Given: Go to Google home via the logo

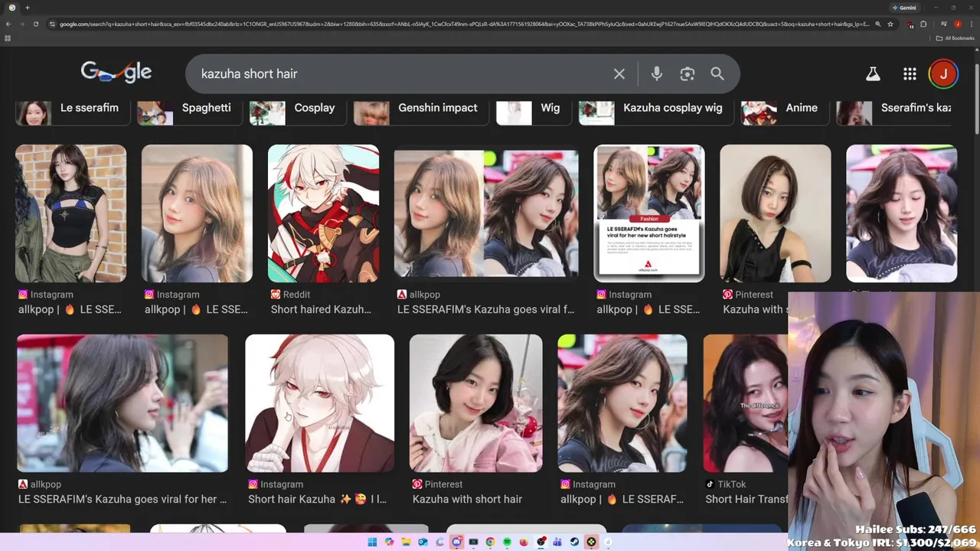Looking at the screenshot, I should (x=116, y=73).
